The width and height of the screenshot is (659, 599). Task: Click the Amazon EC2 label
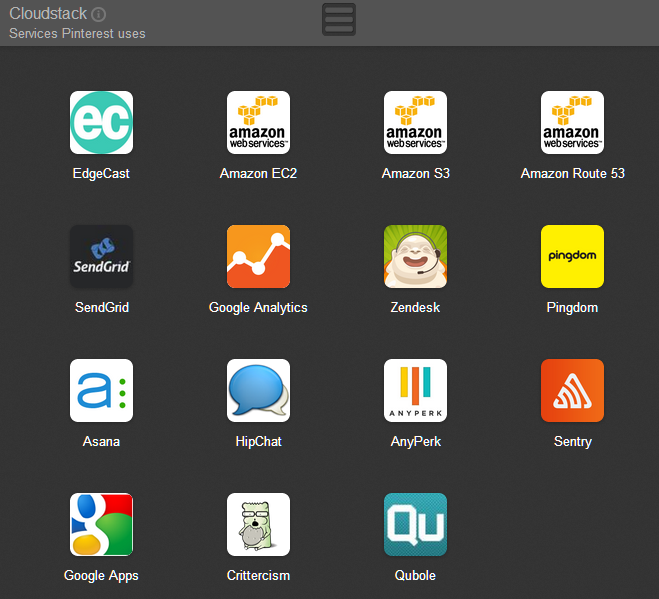pyautogui.click(x=258, y=174)
